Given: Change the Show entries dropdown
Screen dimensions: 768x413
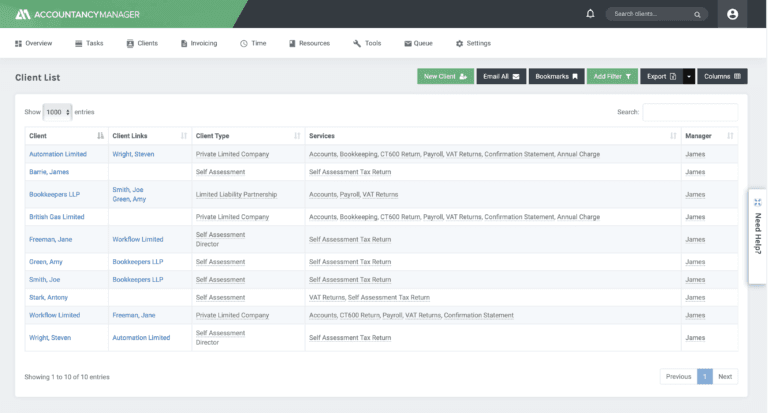Looking at the screenshot, I should 57,112.
